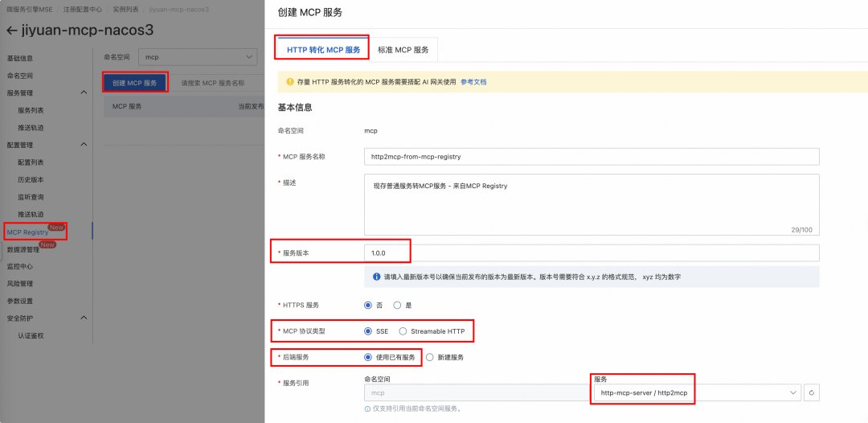Viewport: 868px width, 423px height.
Task: Click the 描述 text area
Action: [x=592, y=204]
